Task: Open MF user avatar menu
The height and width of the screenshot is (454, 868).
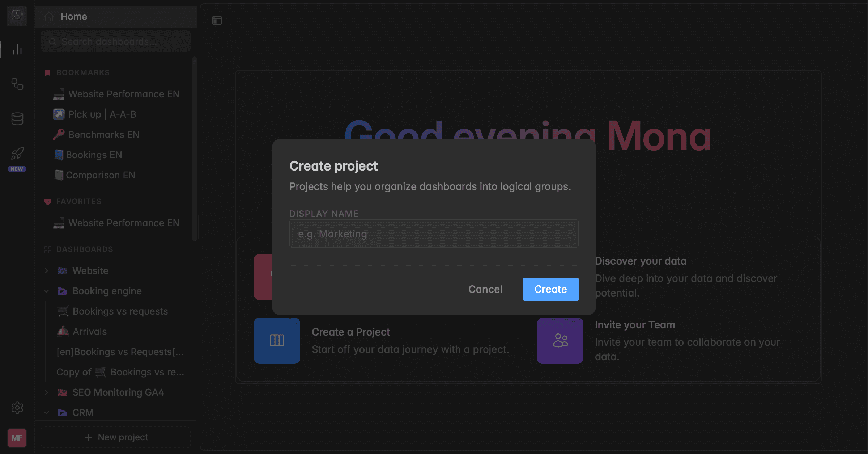Action: 17,438
